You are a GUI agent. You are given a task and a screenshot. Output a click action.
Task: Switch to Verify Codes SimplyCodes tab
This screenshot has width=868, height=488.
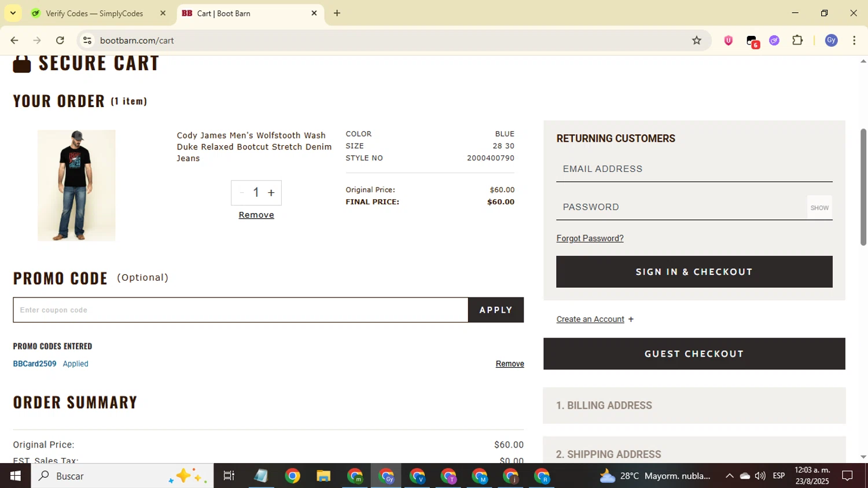coord(94,13)
